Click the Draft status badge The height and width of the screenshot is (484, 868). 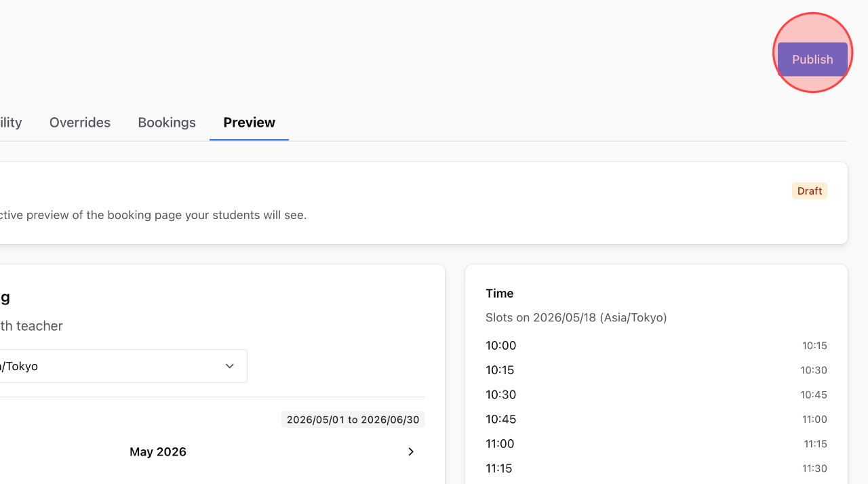point(810,191)
